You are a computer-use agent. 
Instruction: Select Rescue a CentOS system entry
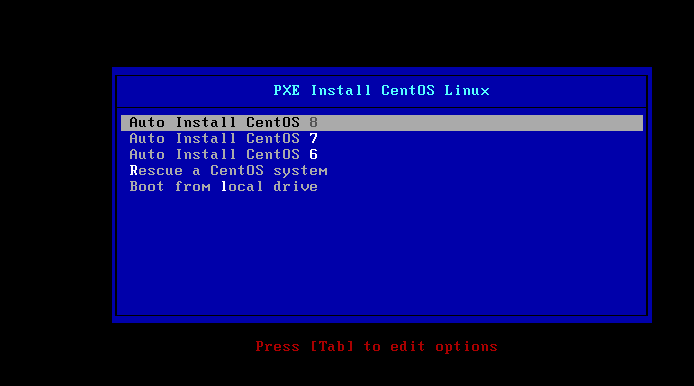382,170
